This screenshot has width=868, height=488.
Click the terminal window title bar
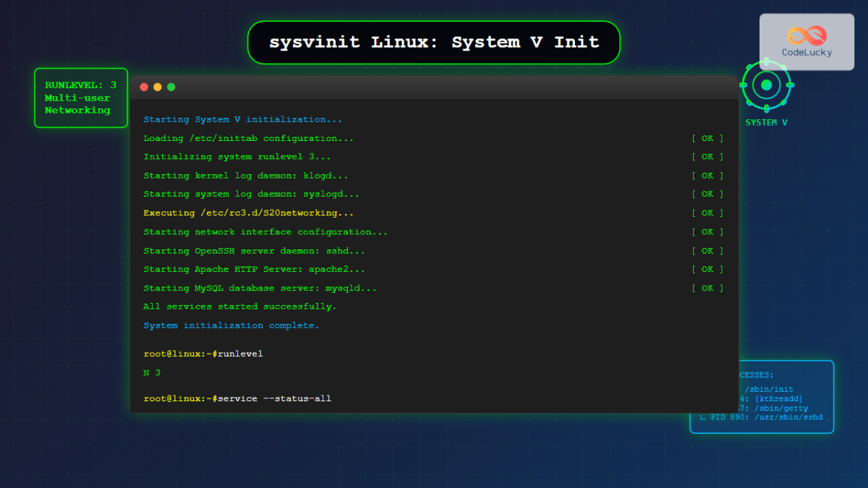pyautogui.click(x=434, y=86)
